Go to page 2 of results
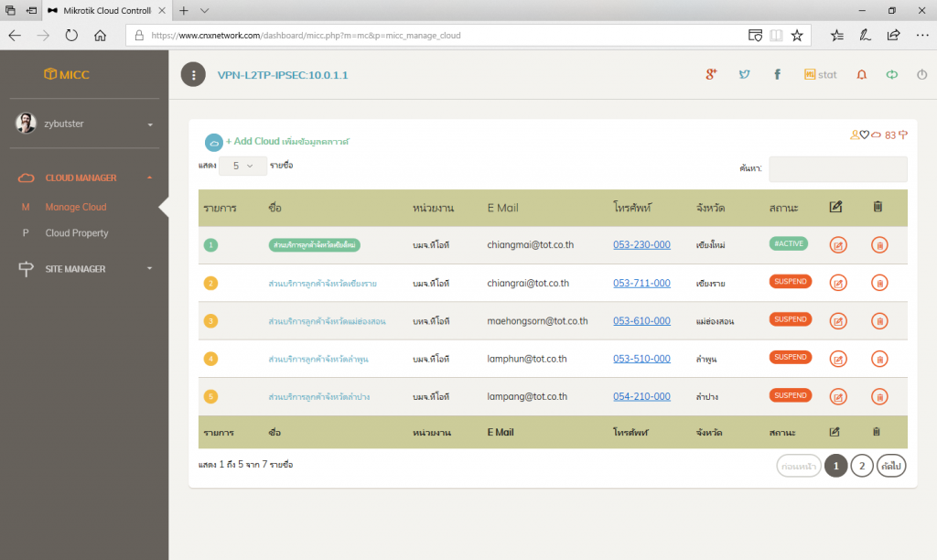 coord(862,466)
